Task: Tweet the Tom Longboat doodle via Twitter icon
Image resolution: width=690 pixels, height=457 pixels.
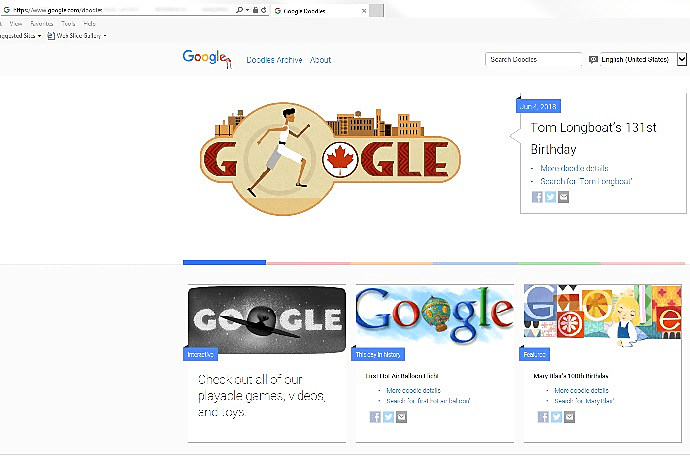Action: tap(550, 197)
